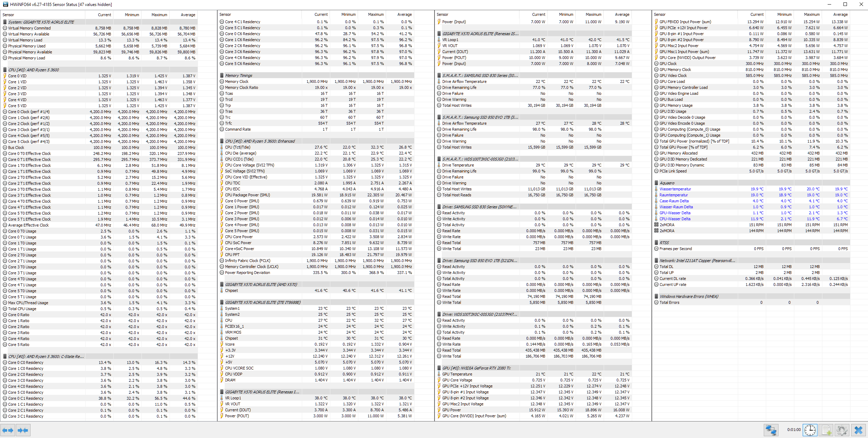This screenshot has width=868, height=438.
Task: Click the Average column header in the fourth panel
Action: pyautogui.click(x=836, y=14)
